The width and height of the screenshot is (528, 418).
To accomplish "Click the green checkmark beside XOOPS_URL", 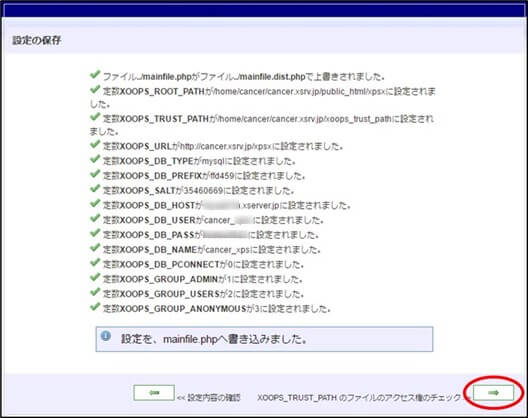I will pyautogui.click(x=95, y=144).
